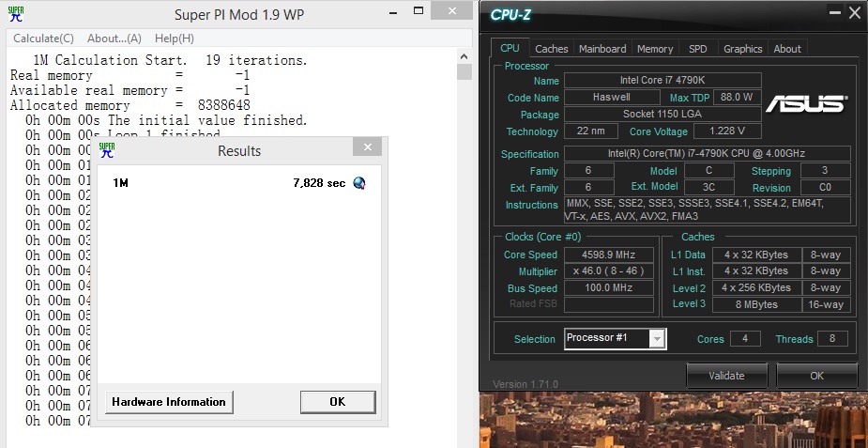Screen dimensions: 868x448
Task: Click the 1M Calculation Start line
Action: click(170, 60)
